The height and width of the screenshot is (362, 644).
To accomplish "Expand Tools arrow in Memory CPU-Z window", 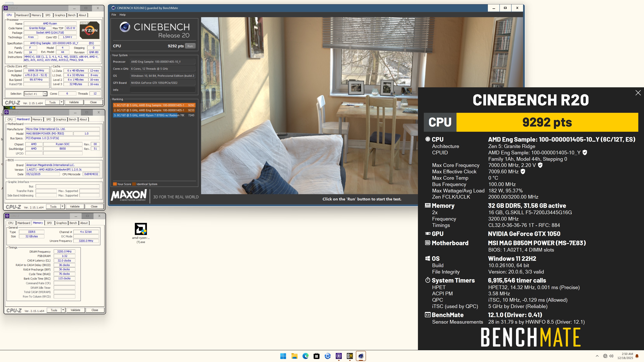I will (x=63, y=310).
